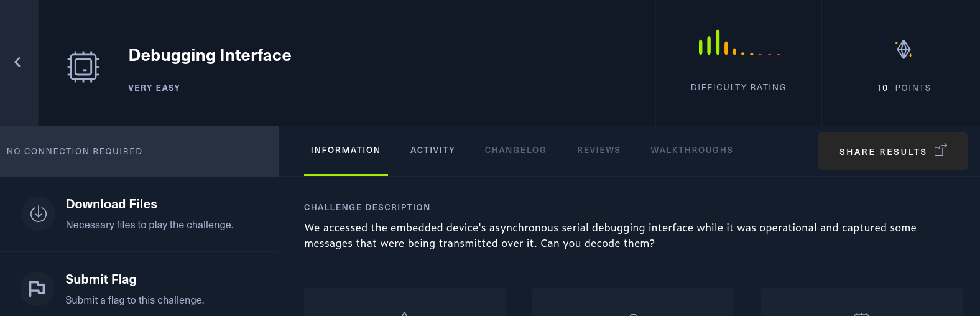Click the 10 Points label
The width and height of the screenshot is (980, 316).
tap(904, 88)
